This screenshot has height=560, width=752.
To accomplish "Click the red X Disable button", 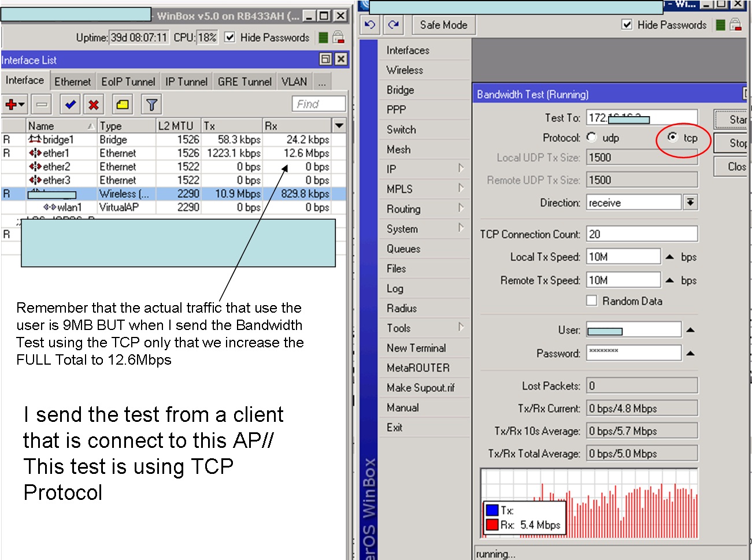I will click(x=94, y=105).
